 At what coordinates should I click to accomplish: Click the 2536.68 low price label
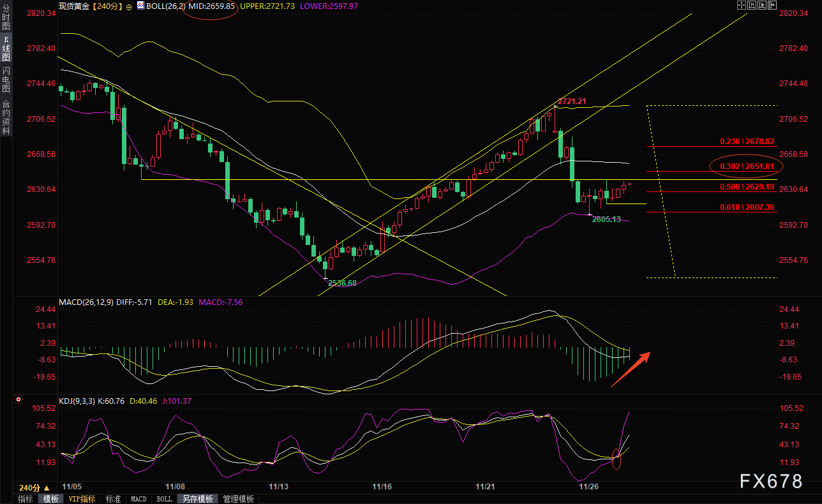tap(342, 283)
